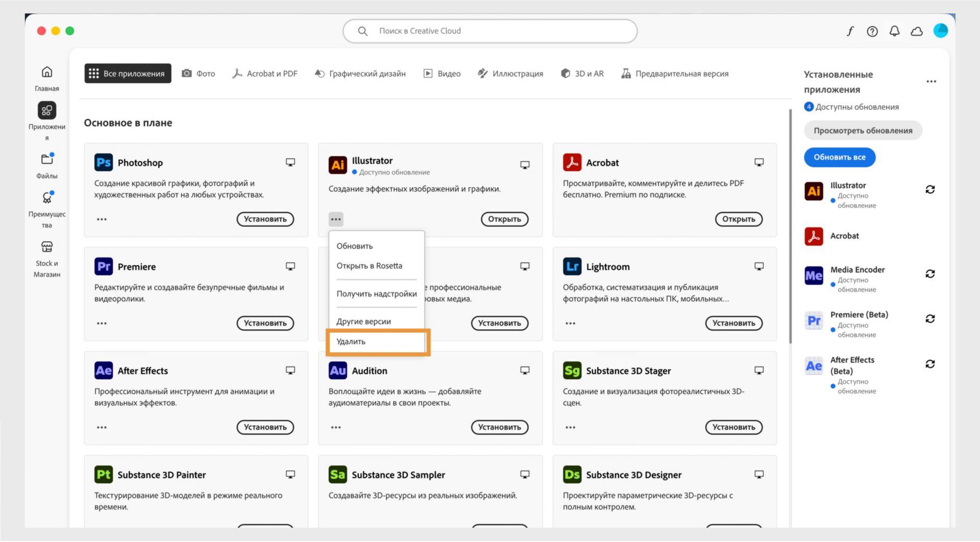Open Stock и Магазин section
Image resolution: width=980 pixels, height=542 pixels.
[x=47, y=259]
